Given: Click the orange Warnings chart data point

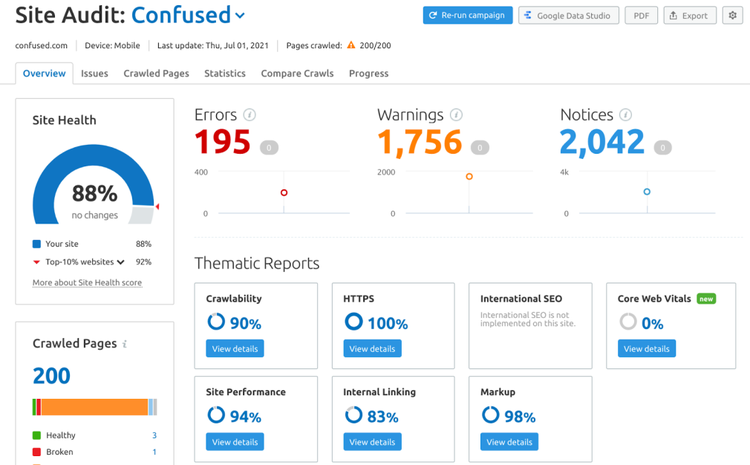Looking at the screenshot, I should [x=469, y=177].
